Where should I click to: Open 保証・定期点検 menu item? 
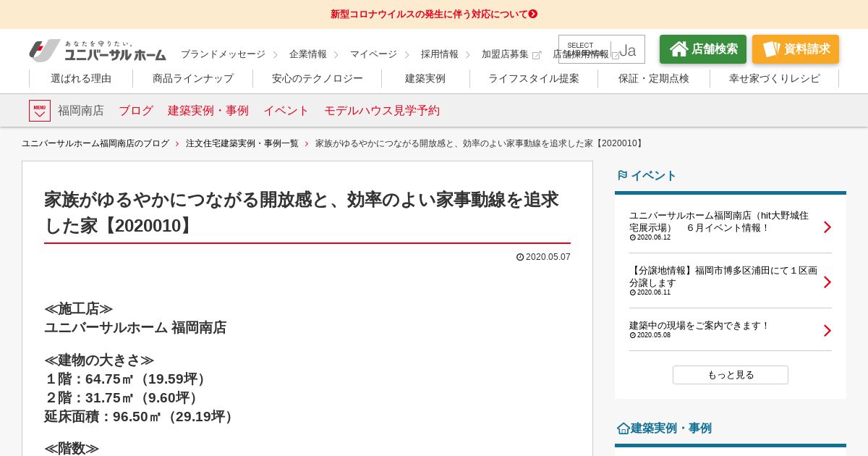coord(654,78)
